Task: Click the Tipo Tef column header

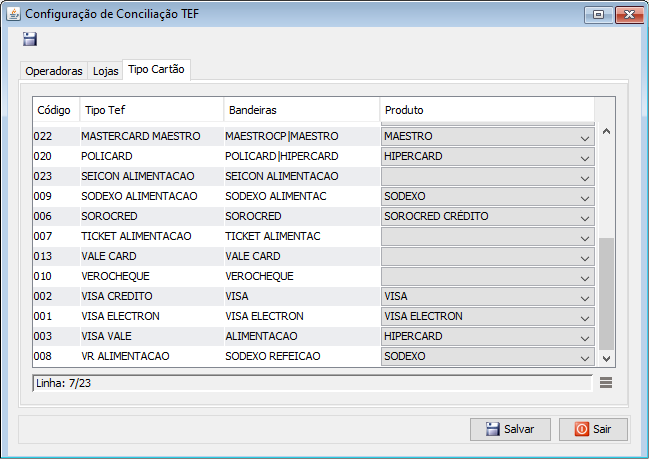Action: [x=151, y=110]
